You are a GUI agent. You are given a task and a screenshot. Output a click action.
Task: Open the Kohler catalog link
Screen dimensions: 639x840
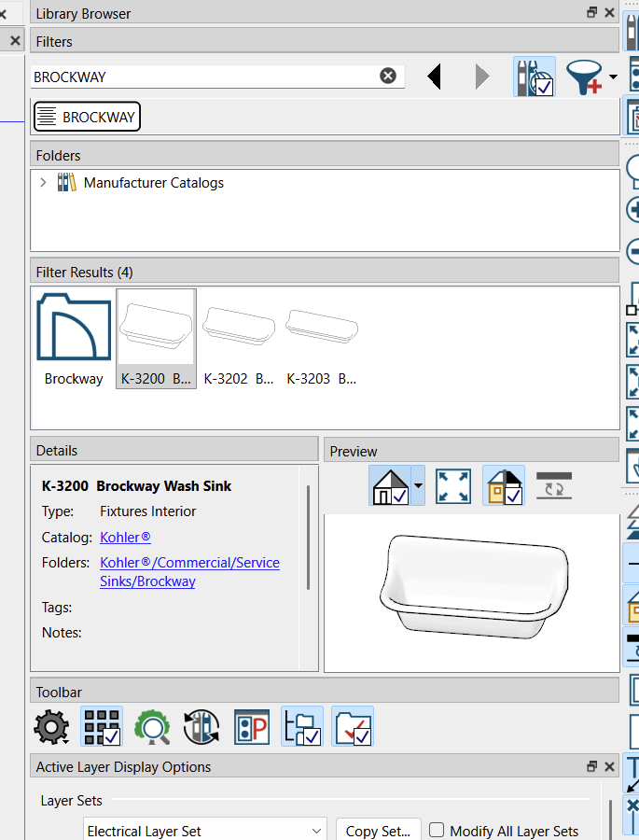[125, 538]
